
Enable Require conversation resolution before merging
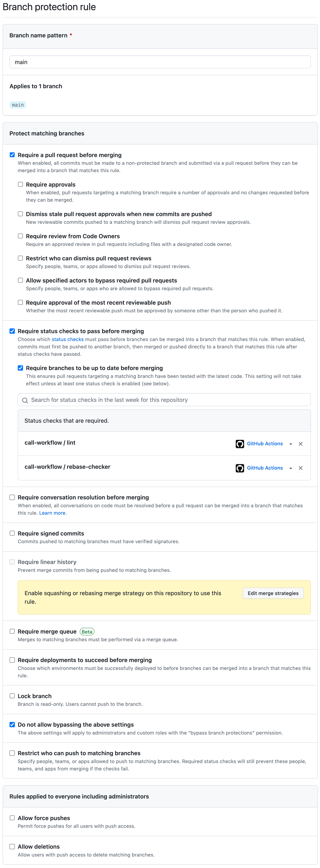12,497
